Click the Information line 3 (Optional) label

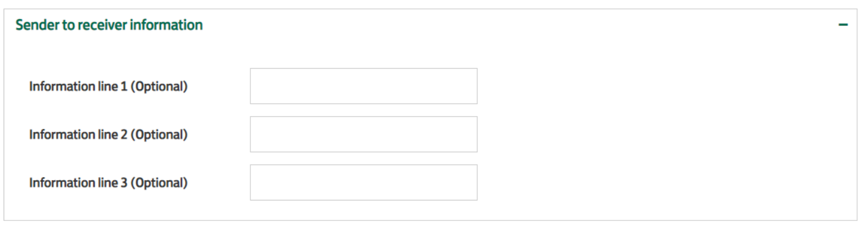[109, 183]
